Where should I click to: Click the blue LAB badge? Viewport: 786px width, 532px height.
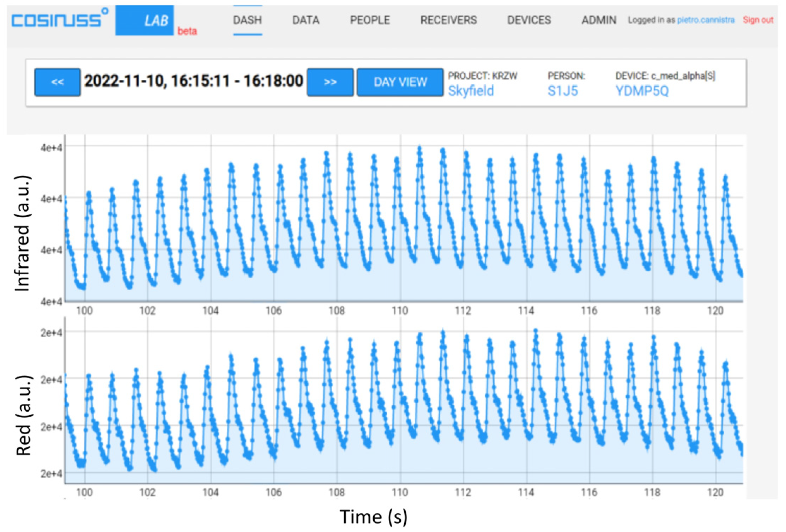click(x=145, y=20)
